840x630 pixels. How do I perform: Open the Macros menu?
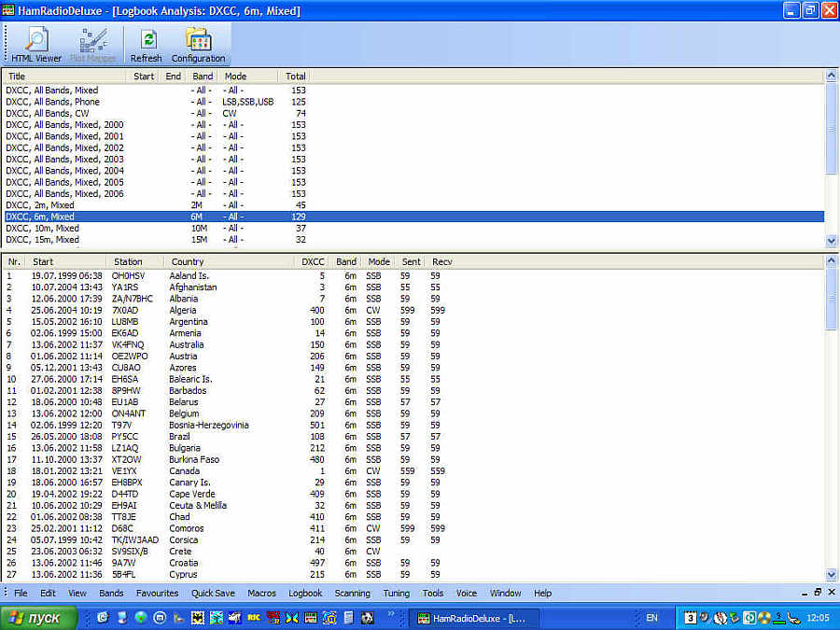coord(261,593)
